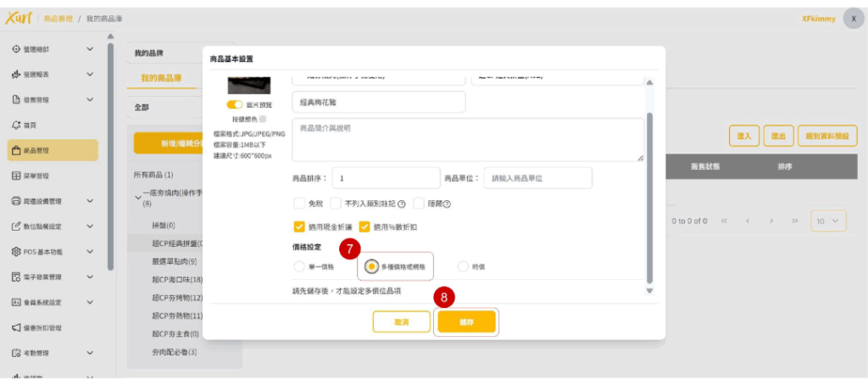868x386 pixels.
Task: Open the page size dropdown showing 10
Action: (828, 221)
